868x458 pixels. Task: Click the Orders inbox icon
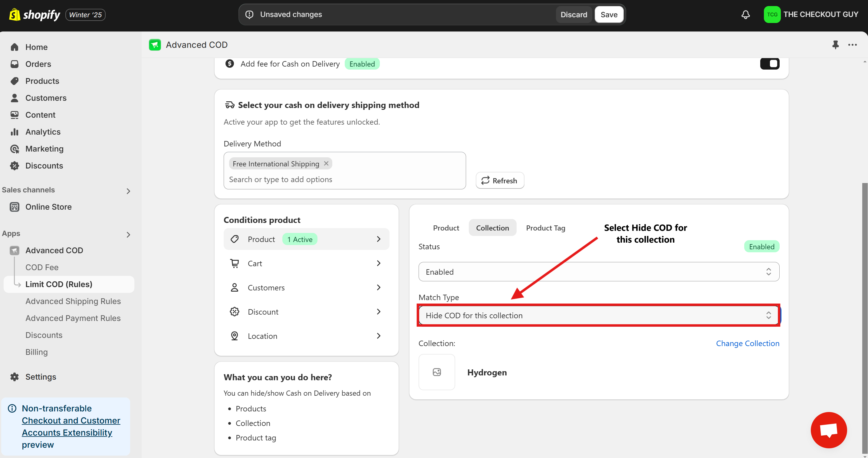coord(15,64)
